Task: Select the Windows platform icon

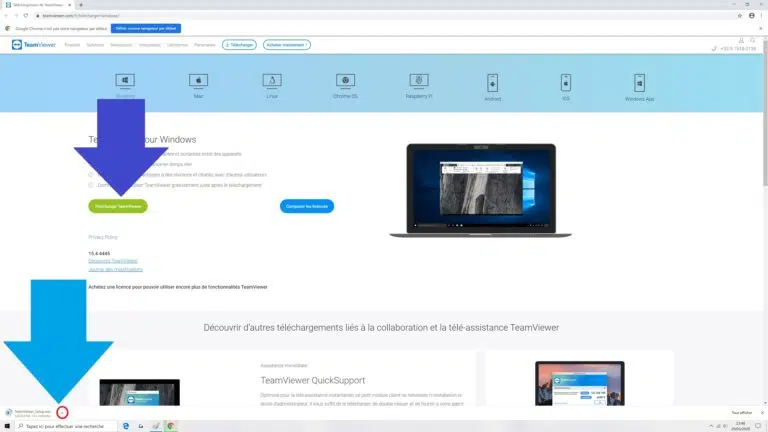Action: coord(125,80)
